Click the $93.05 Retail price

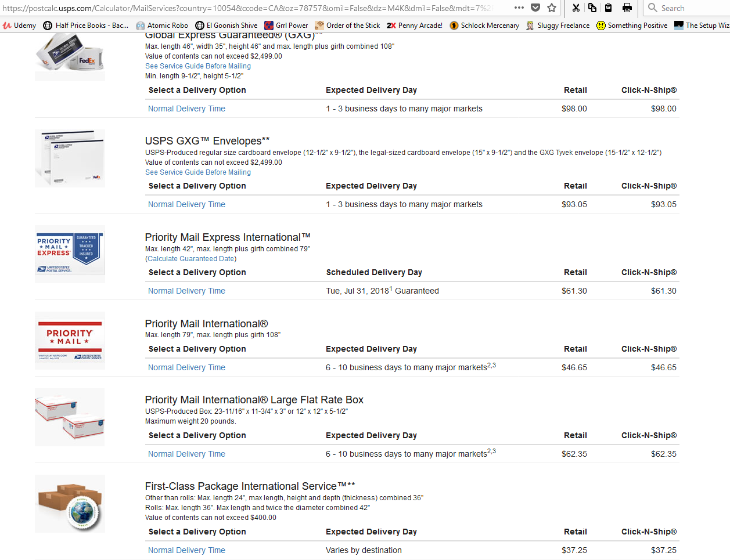(574, 204)
